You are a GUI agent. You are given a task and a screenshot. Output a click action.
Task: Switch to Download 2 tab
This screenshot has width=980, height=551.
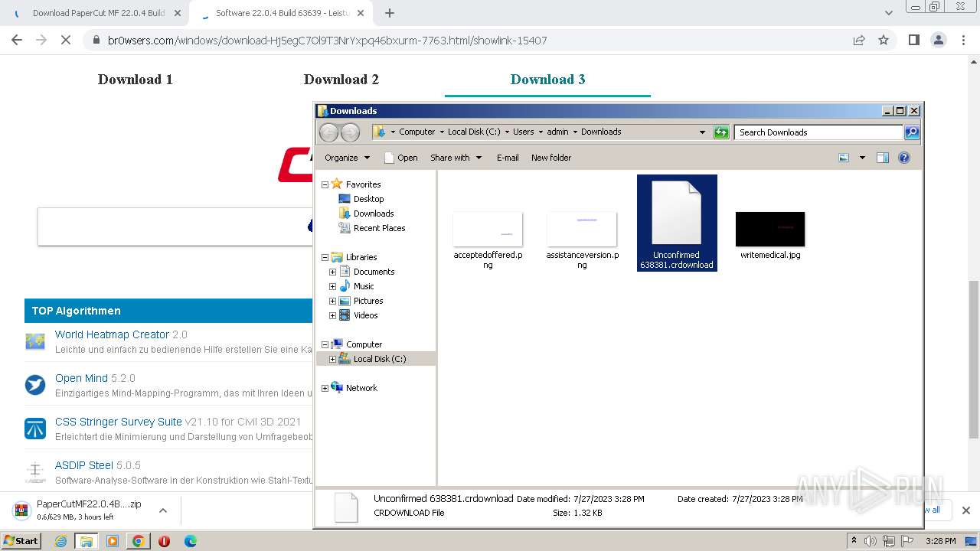click(x=341, y=80)
